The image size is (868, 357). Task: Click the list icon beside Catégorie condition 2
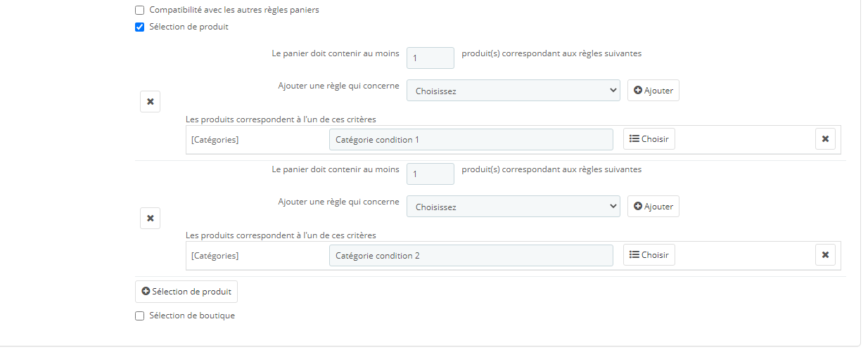coord(634,255)
